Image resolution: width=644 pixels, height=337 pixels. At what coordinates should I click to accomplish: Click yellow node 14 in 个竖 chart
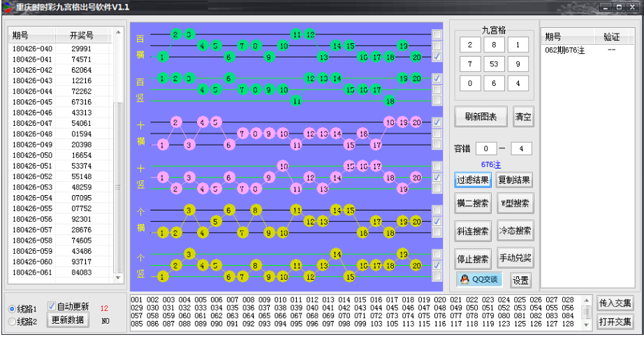point(337,254)
